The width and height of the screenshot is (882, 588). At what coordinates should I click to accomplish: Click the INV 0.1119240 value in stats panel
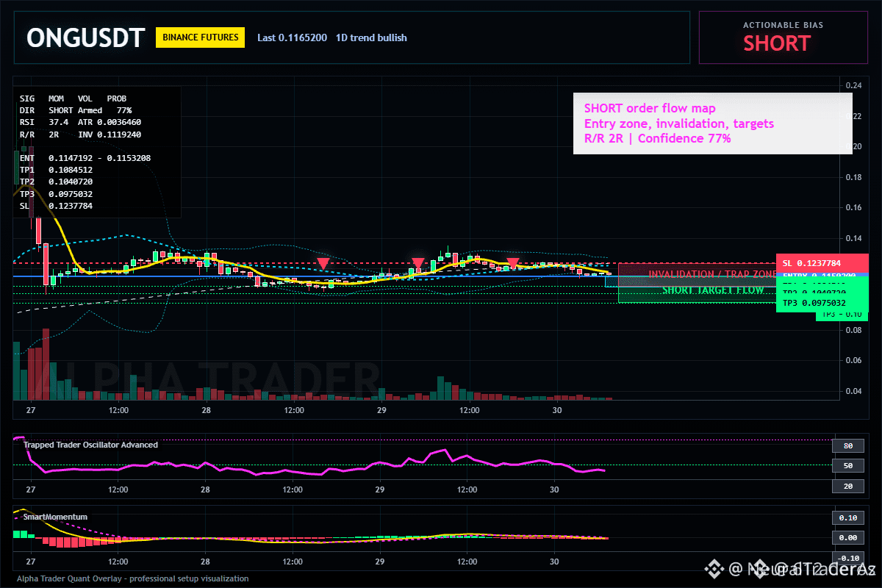pyautogui.click(x=110, y=135)
